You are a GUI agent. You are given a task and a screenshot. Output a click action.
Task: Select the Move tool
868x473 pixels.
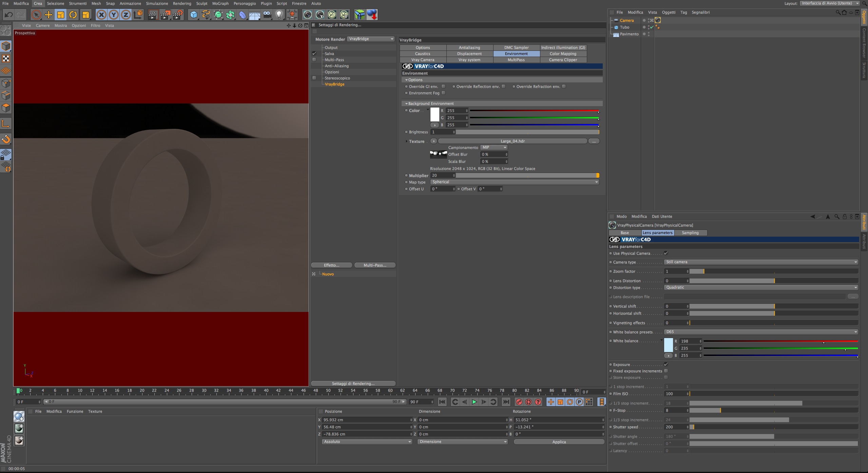click(49, 15)
